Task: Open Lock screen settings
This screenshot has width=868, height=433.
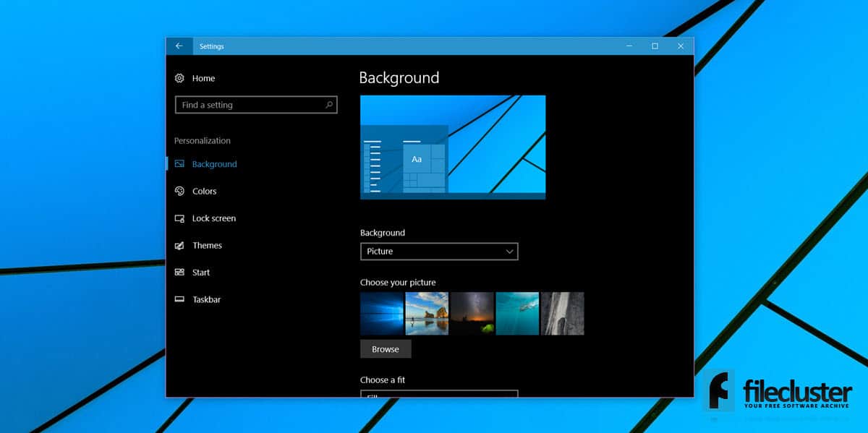Action: 213,218
